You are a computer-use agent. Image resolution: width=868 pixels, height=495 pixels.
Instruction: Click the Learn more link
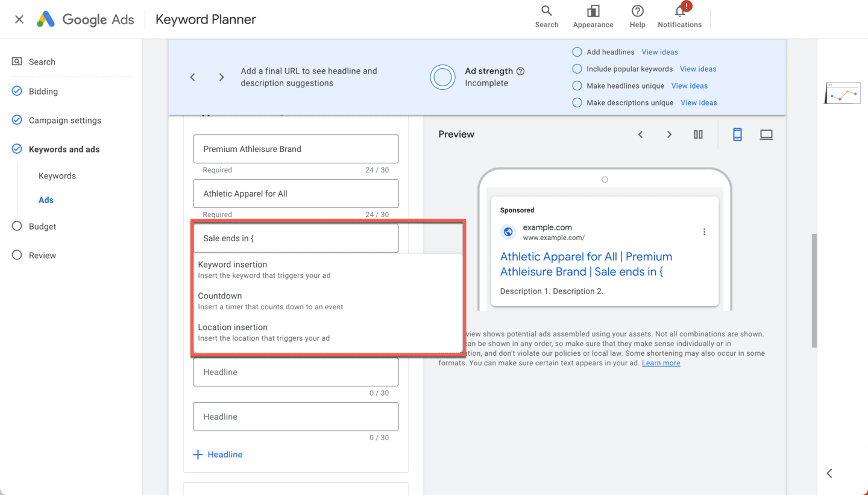click(661, 363)
